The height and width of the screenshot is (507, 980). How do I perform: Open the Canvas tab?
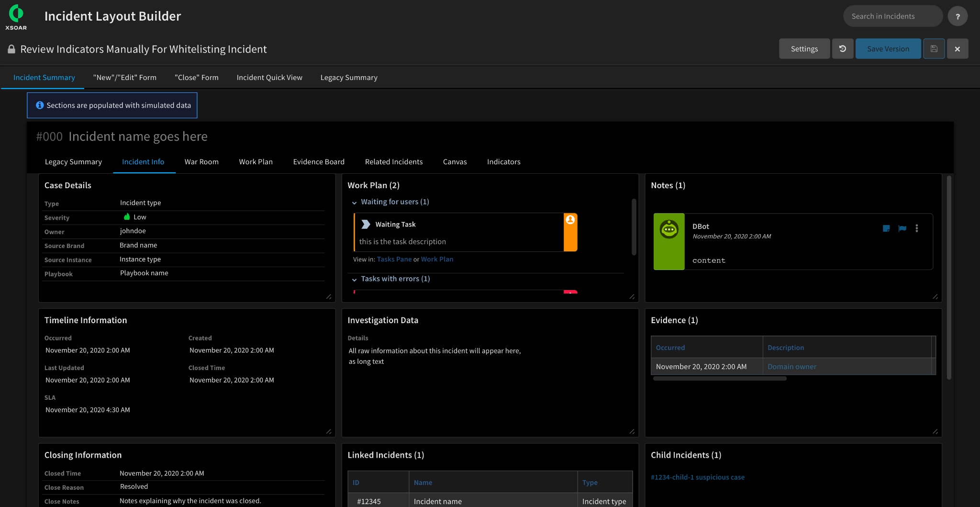tap(455, 162)
